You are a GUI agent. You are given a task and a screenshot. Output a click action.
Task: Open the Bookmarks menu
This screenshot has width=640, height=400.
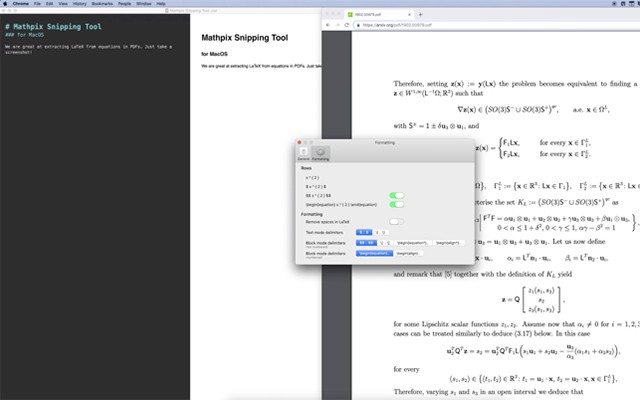(x=102, y=4)
